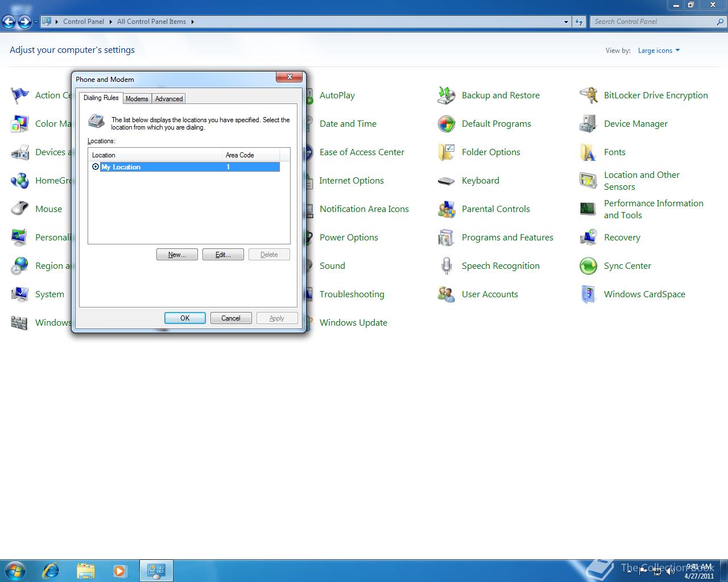This screenshot has height=582, width=728.
Task: Click the Fonts icon
Action: pyautogui.click(x=589, y=152)
